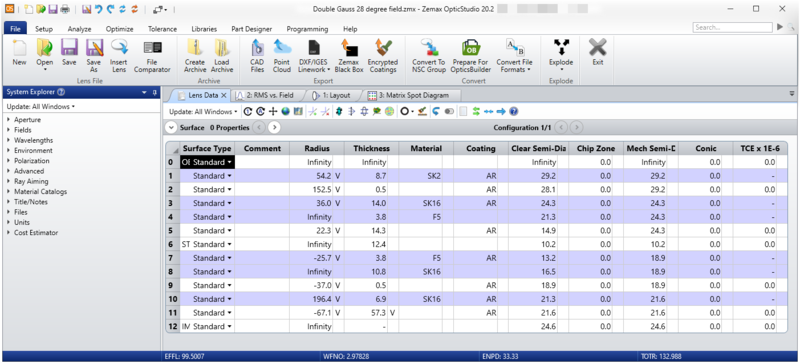Open surface 1 Standard type dropdown
Screen dimensions: 800x364
pos(230,176)
